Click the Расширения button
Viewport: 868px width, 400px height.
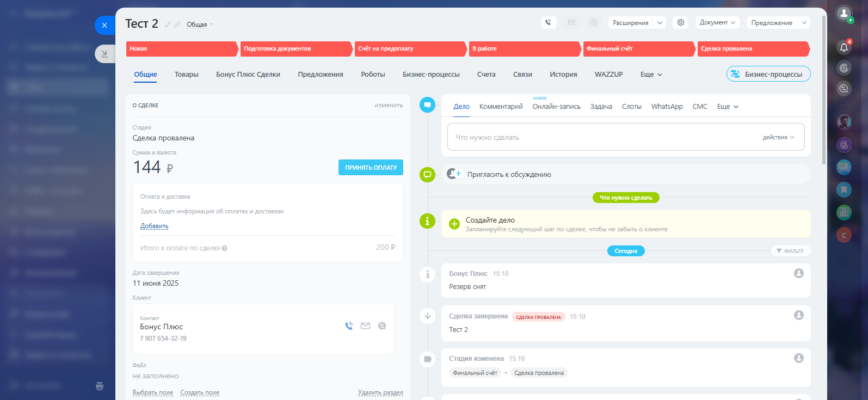coord(631,23)
